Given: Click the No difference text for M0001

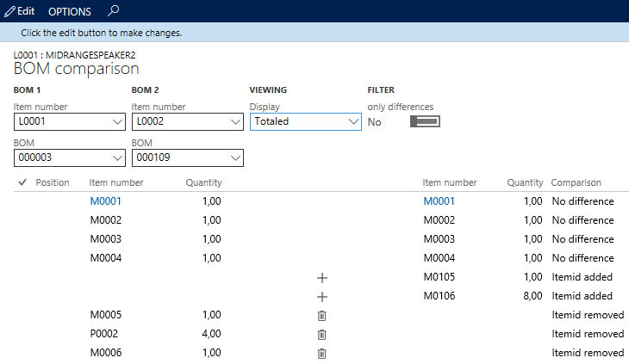Looking at the screenshot, I should (x=582, y=201).
